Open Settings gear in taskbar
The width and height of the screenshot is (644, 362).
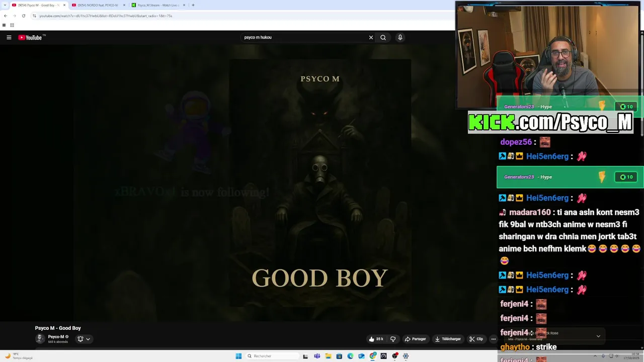tap(406, 356)
